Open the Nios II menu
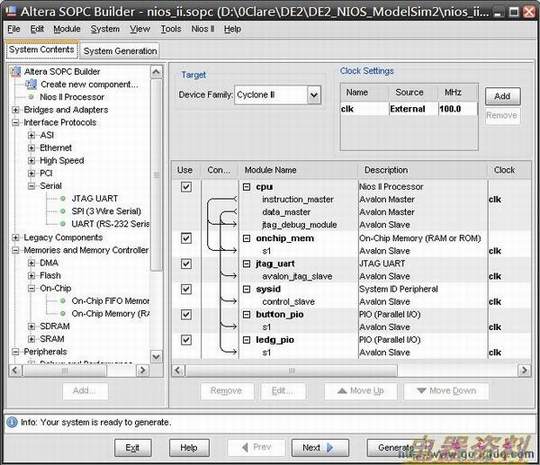Screen dimensions: 540x465 pos(203,29)
